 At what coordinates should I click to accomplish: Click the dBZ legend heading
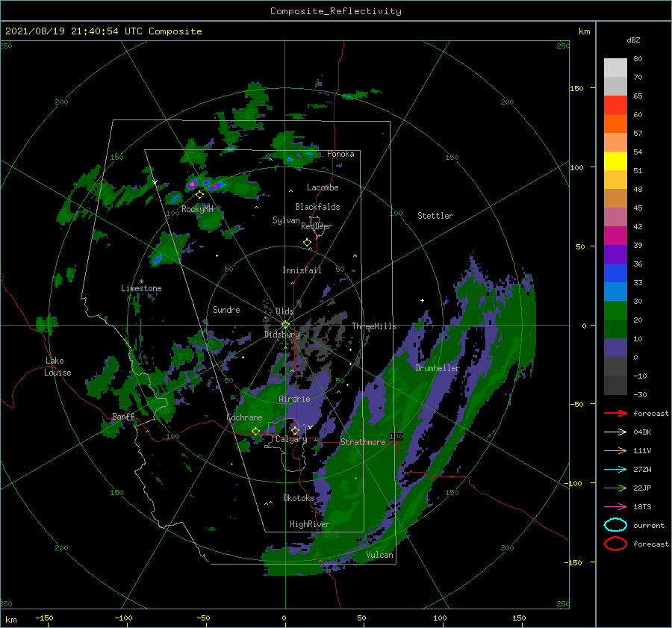coord(633,40)
